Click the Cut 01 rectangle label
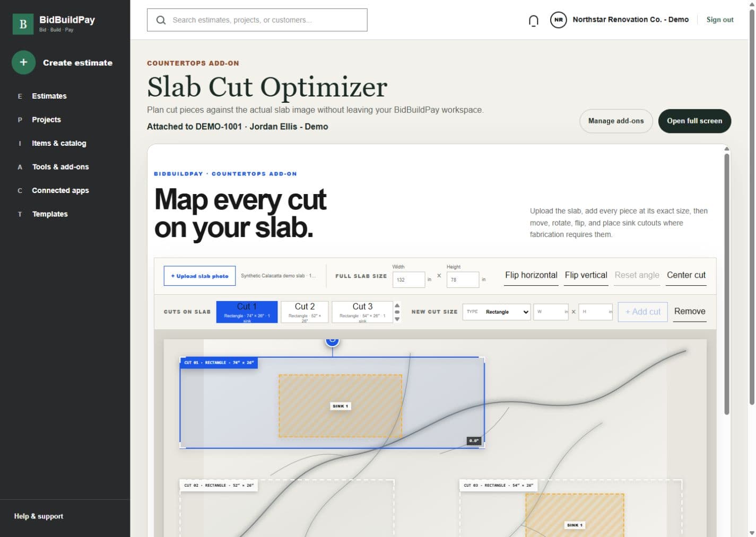 coord(219,363)
